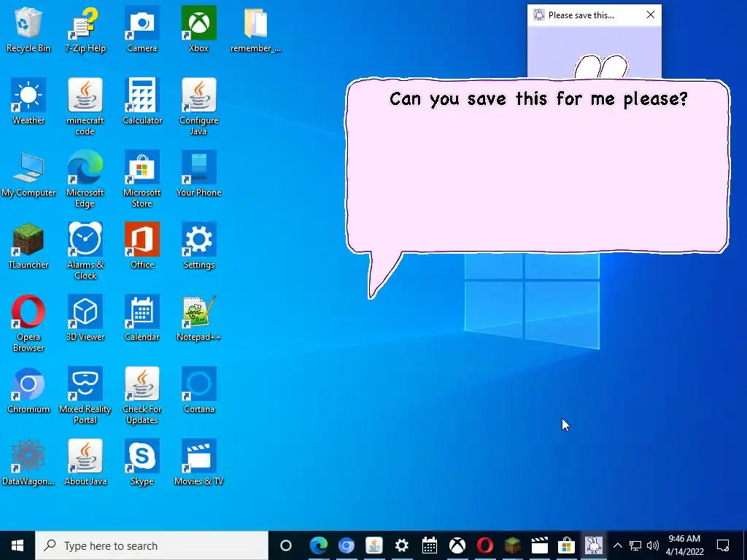Viewport: 747px width, 560px height.
Task: Click the Microsoft Store desktop icon
Action: point(142,179)
